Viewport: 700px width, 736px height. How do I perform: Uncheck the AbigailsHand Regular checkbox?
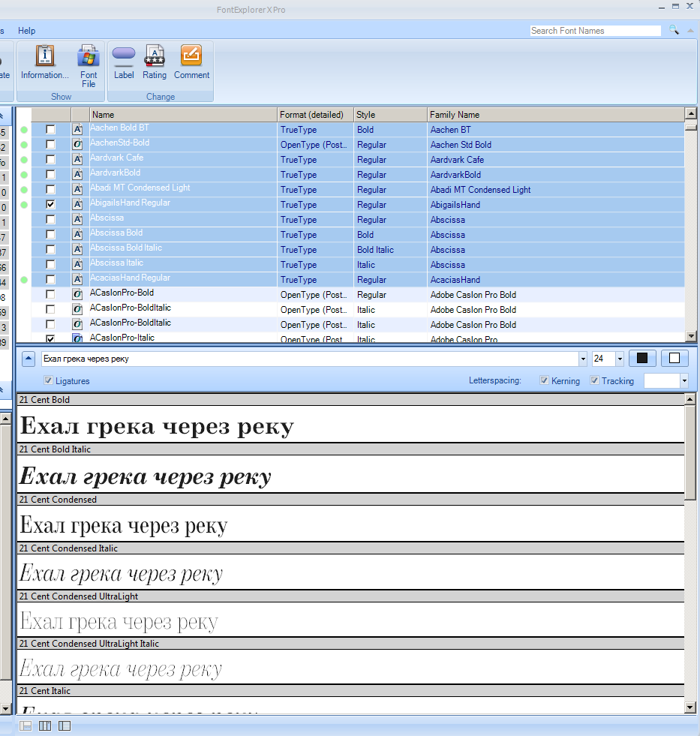(x=50, y=205)
